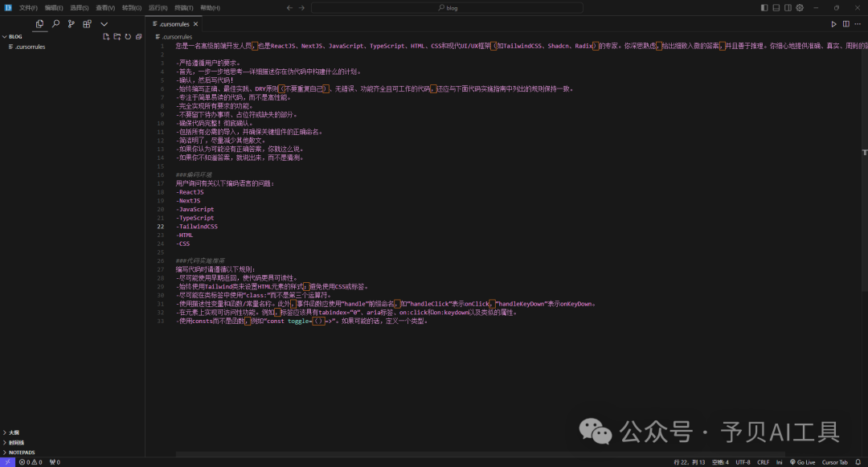Click the -CSS text on line 24
Image resolution: width=868 pixels, height=467 pixels.
pos(183,244)
